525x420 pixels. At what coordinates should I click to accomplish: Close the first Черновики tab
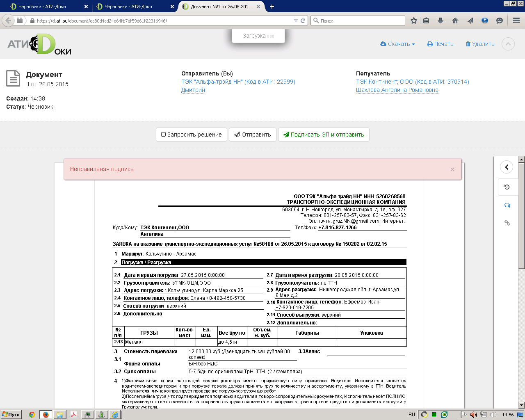pos(86,7)
